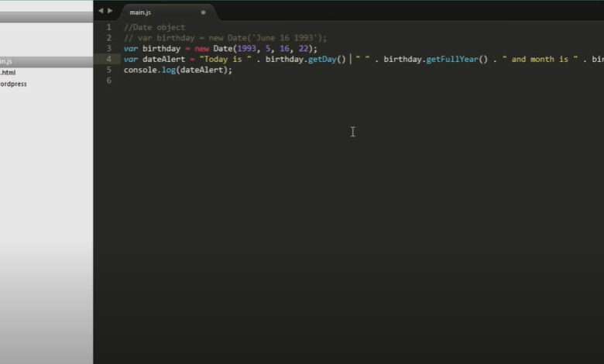Click line number 6 in gutter
The image size is (604, 364).
[108, 81]
